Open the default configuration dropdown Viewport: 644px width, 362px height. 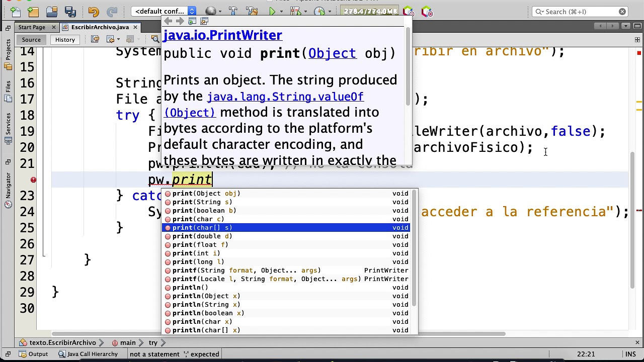coord(164,11)
